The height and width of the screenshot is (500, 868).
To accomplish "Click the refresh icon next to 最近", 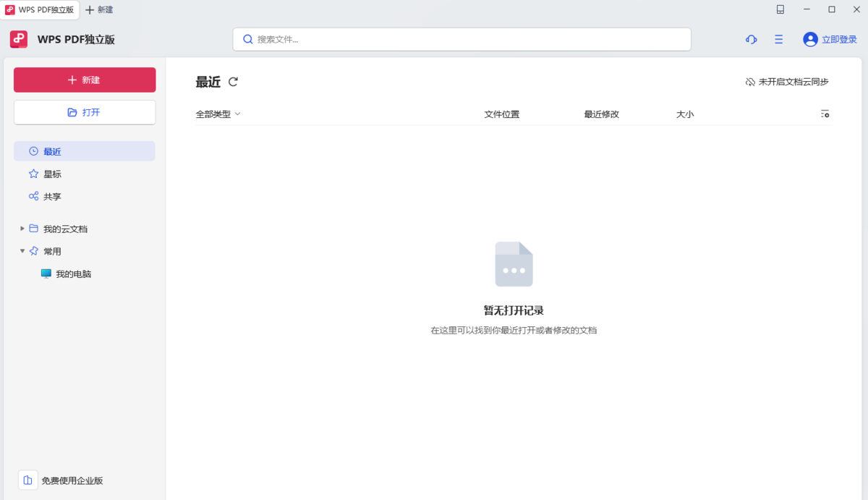I will 233,82.
